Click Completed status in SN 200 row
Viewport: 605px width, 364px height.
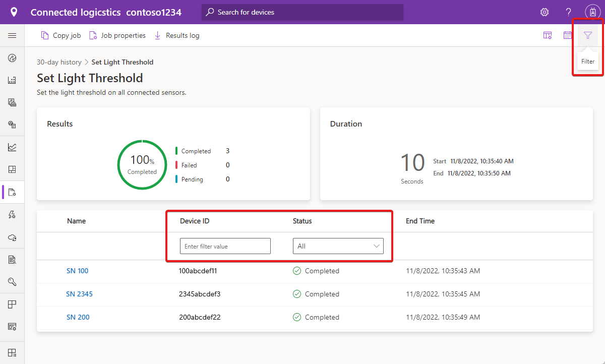click(316, 317)
